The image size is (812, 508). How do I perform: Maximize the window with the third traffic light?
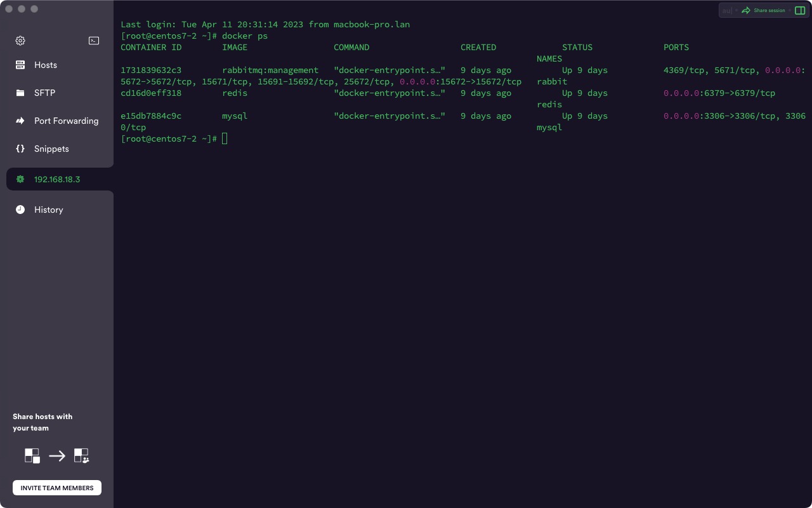pyautogui.click(x=34, y=9)
